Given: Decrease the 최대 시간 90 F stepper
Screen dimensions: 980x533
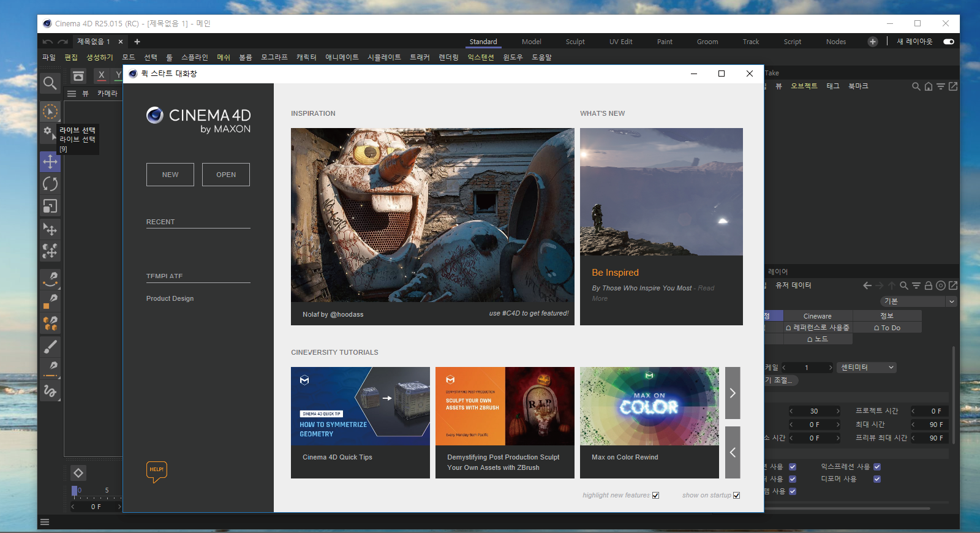Looking at the screenshot, I should (913, 425).
